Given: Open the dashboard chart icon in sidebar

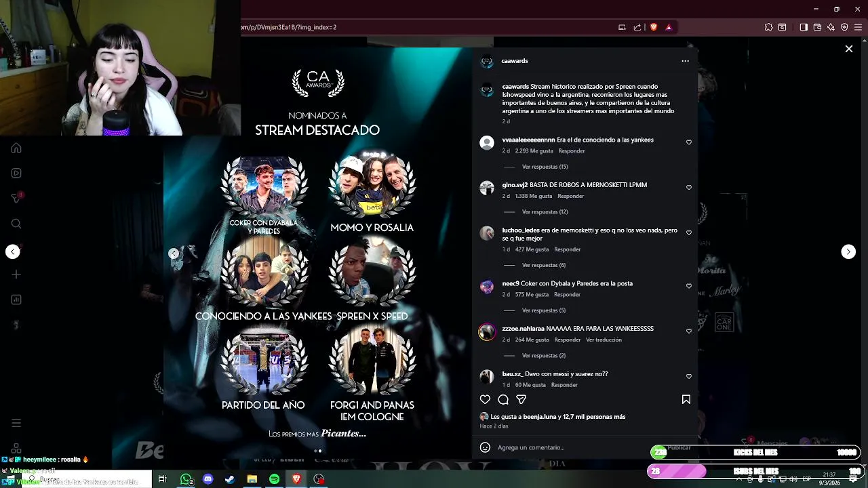Looking at the screenshot, I should pos(16,300).
